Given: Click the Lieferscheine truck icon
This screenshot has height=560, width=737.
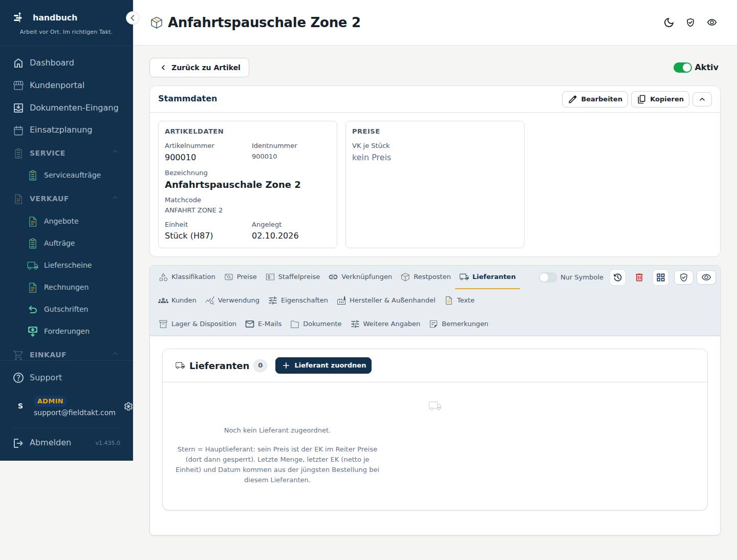Looking at the screenshot, I should pyautogui.click(x=33, y=265).
